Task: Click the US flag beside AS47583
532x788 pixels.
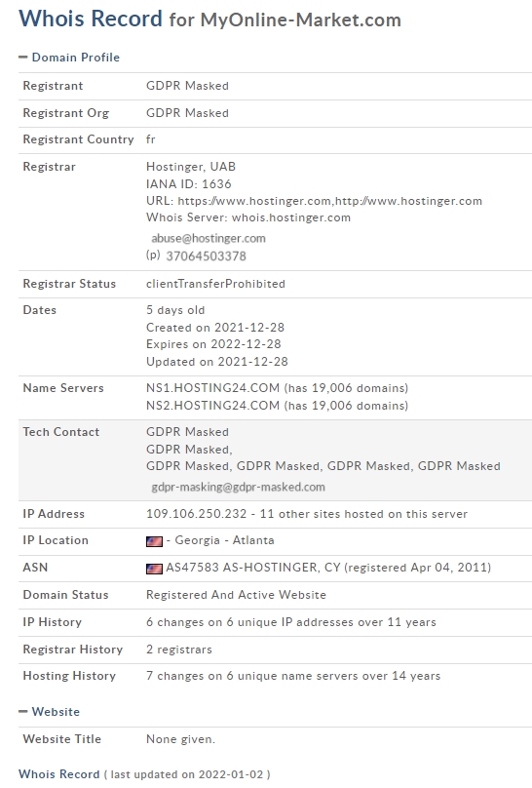Action: coord(154,569)
